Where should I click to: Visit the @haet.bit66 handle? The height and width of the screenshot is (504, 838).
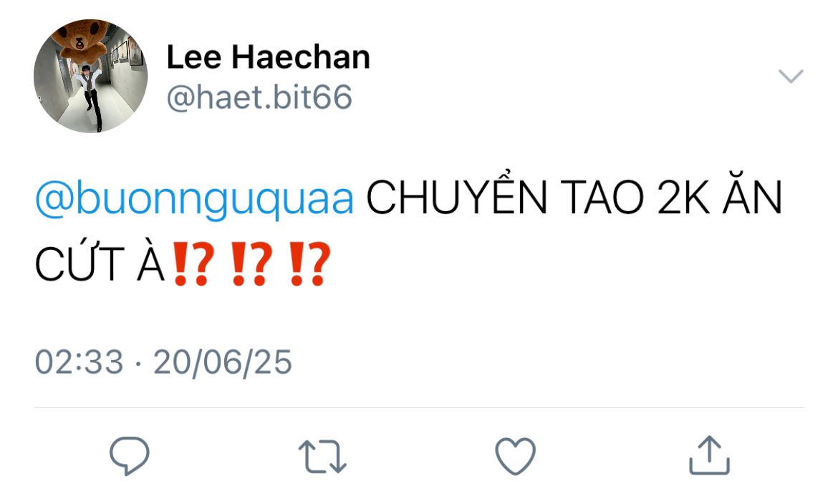tap(259, 98)
